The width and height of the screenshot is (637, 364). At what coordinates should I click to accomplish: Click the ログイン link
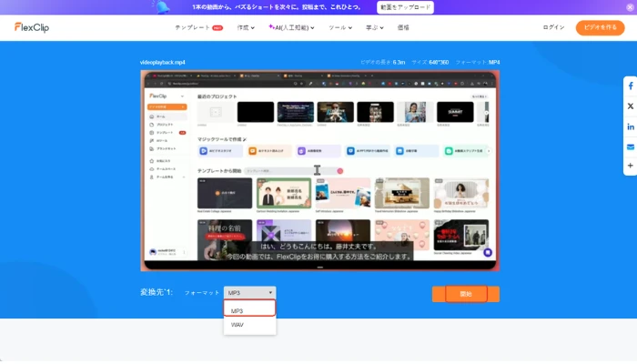point(553,27)
